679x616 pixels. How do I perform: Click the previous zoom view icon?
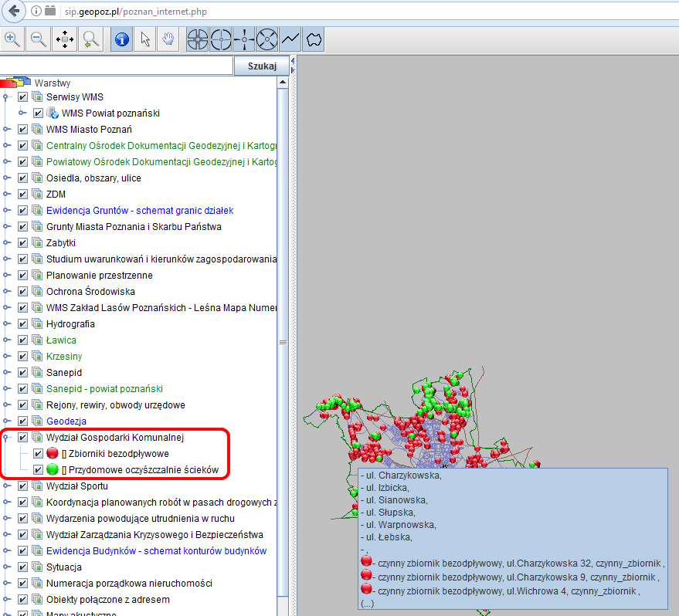pyautogui.click(x=91, y=39)
